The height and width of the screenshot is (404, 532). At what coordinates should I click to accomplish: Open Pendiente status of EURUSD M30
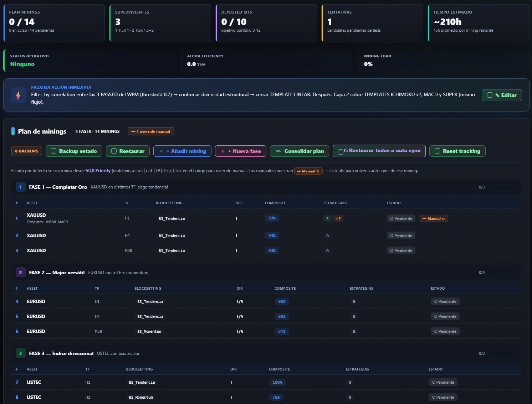445,331
